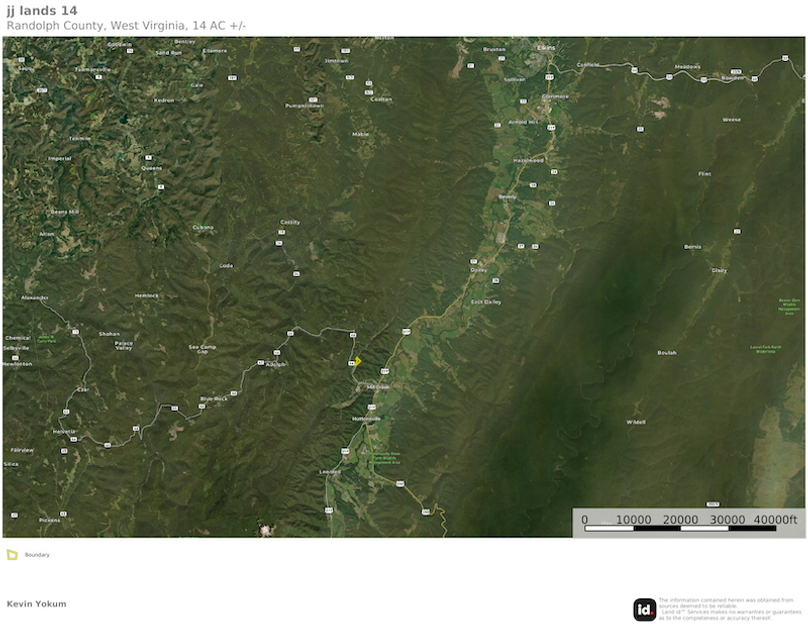Screen dimensions: 808x624
Task: Click the Boundary yellow color swatch
Action: point(14,553)
